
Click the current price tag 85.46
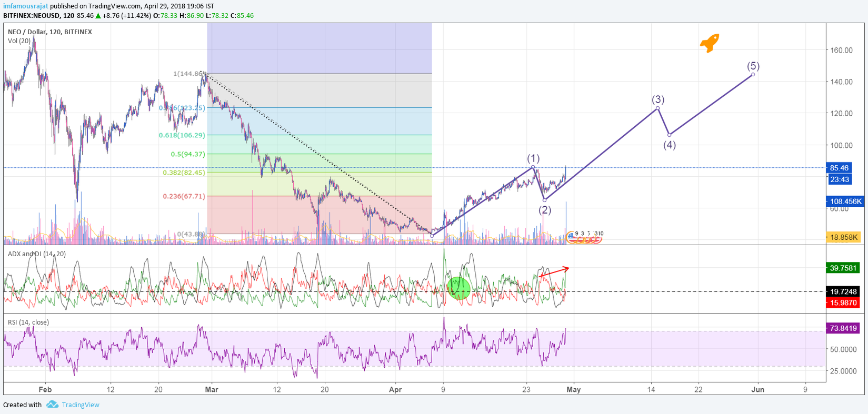(x=839, y=168)
